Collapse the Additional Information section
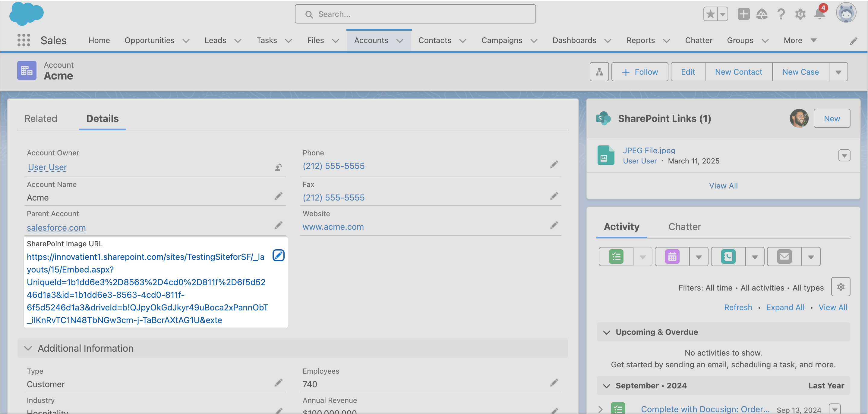Image resolution: width=868 pixels, height=414 pixels. [28, 348]
